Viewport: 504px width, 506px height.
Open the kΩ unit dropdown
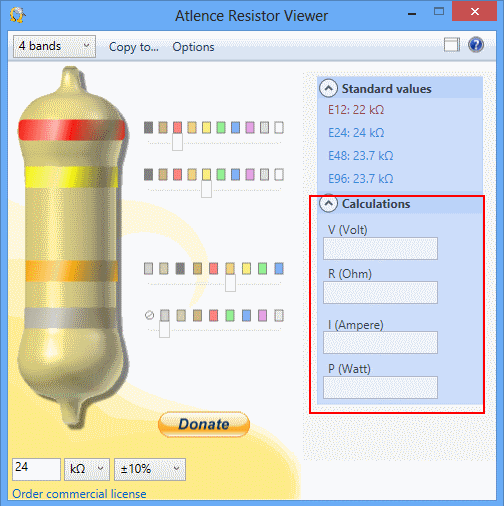click(x=87, y=469)
